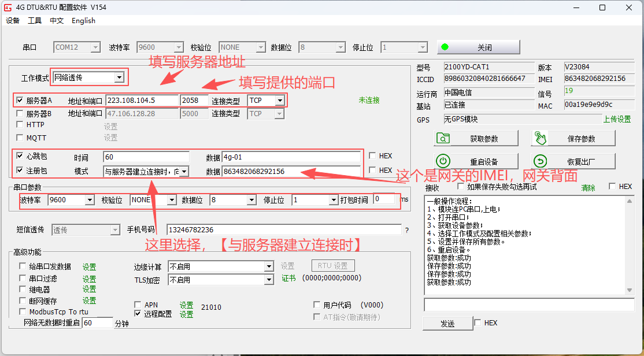Image resolution: width=644 pixels, height=356 pixels.
Task: Click the 获取参数 button with folder icon
Action: [475, 139]
